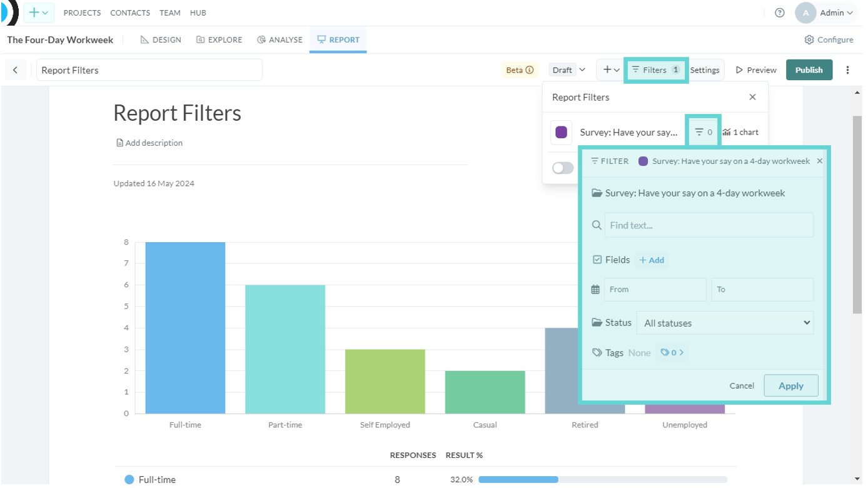Viewport: 868px width, 488px height.
Task: Click The Four-Day Workweek project title
Action: point(60,39)
